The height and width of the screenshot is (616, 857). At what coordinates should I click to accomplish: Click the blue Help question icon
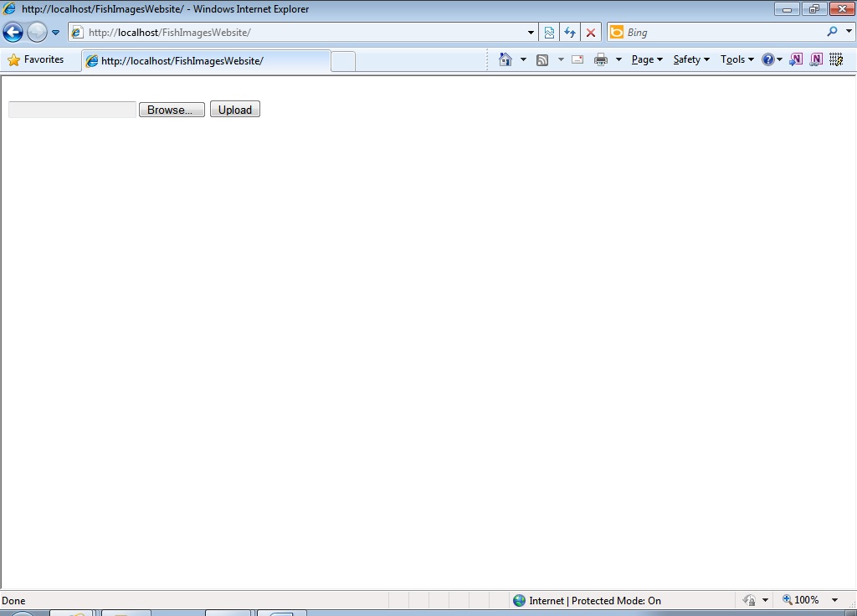(768, 59)
